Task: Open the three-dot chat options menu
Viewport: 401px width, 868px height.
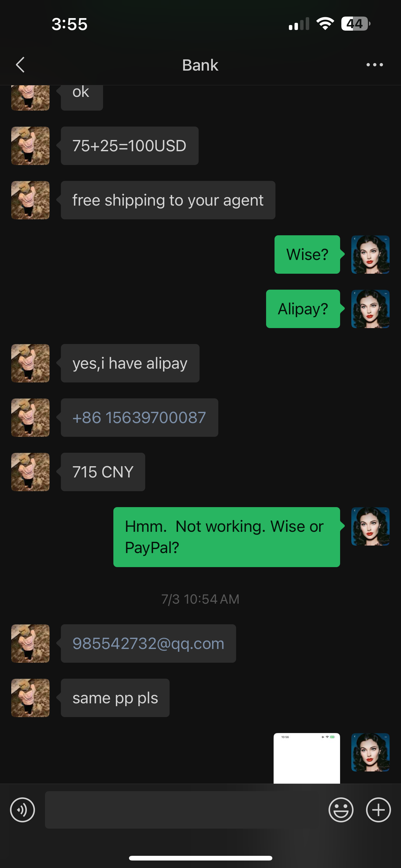Action: 374,65
